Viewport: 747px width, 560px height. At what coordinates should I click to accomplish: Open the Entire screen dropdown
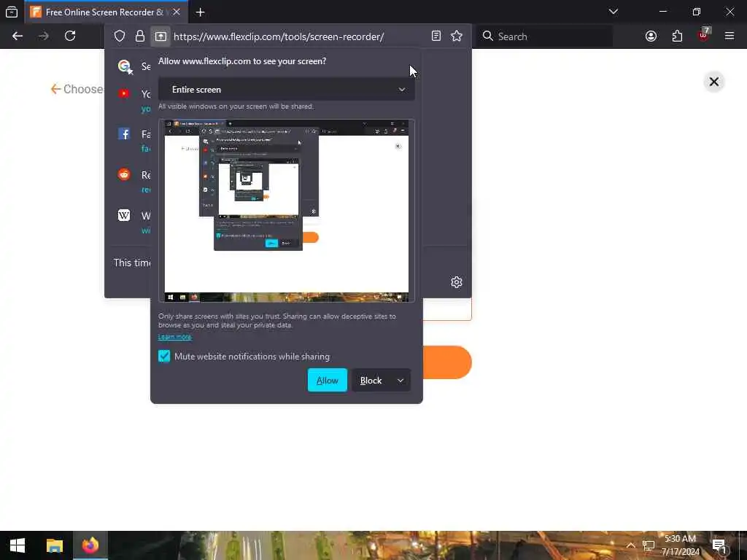click(286, 90)
